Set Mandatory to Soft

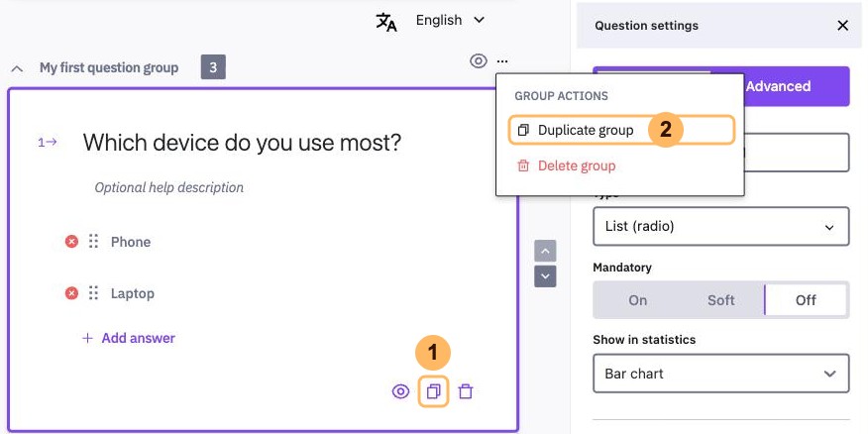click(721, 300)
